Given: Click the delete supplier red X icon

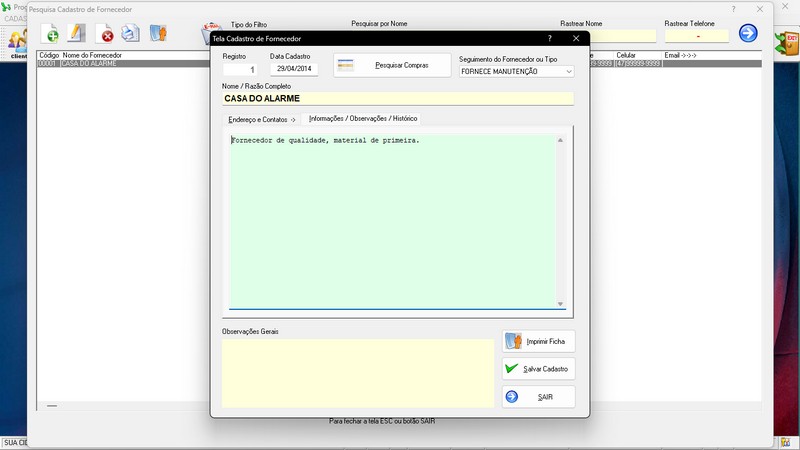Looking at the screenshot, I should click(104, 34).
